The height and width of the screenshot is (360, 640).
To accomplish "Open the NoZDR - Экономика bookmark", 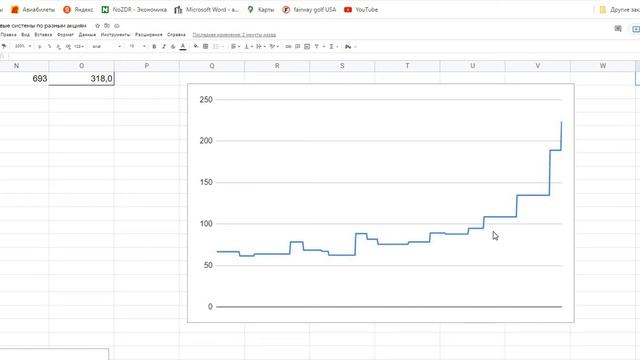I will pos(134,9).
